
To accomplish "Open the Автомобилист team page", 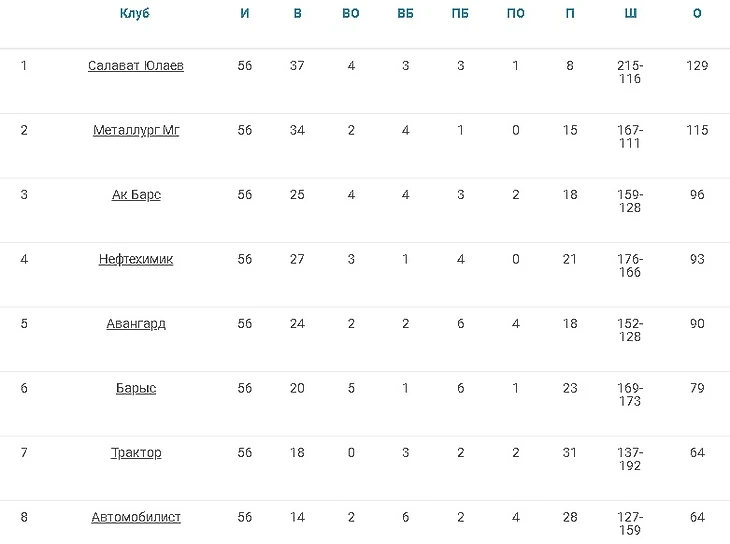I will pos(135,517).
